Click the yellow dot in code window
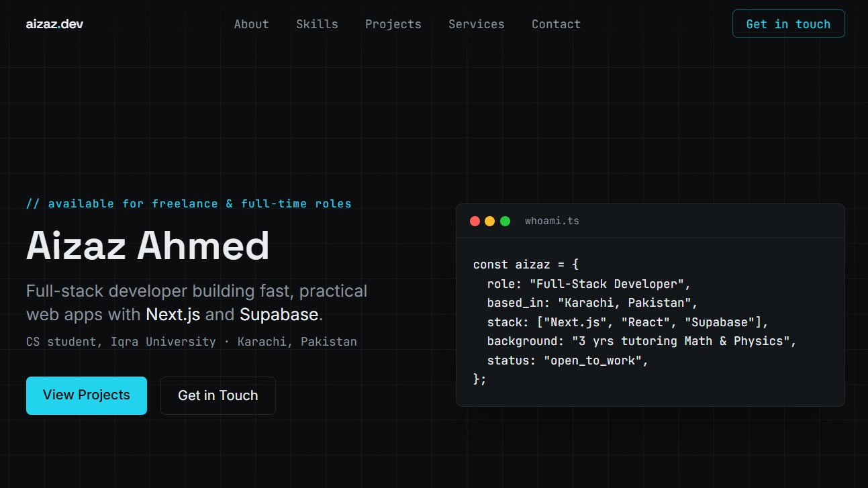This screenshot has width=868, height=488. pyautogui.click(x=490, y=221)
